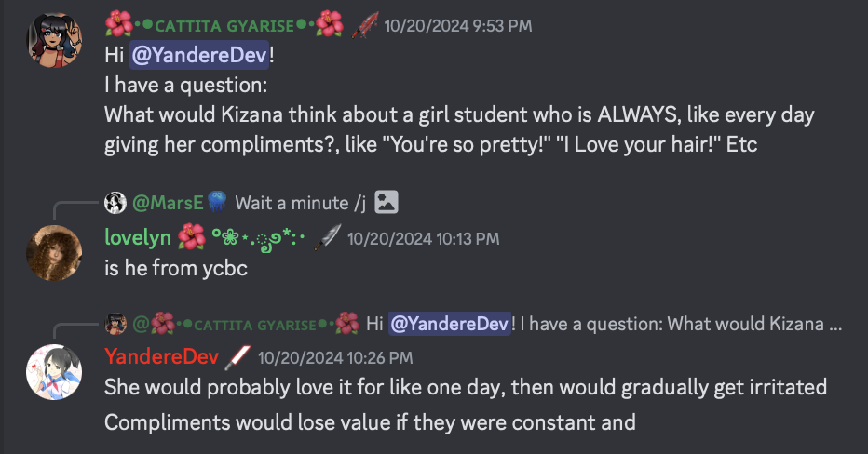Click the dagger role icon beside Cattita Gyarise

point(363,25)
